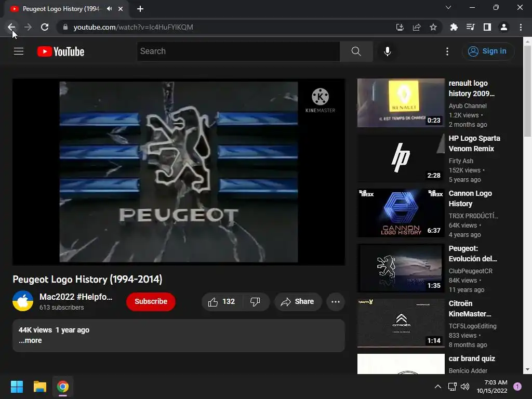Open the Windows Start menu
Screen dimensions: 532x399
point(17,387)
